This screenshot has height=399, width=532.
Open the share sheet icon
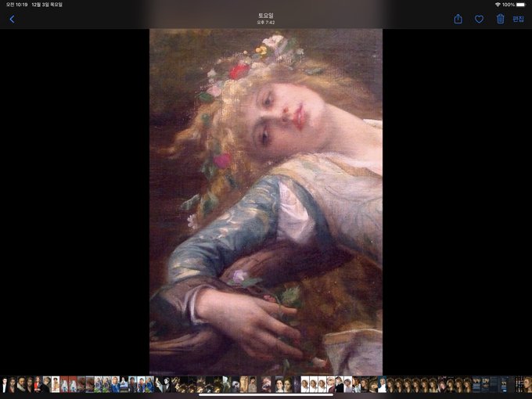coord(458,19)
